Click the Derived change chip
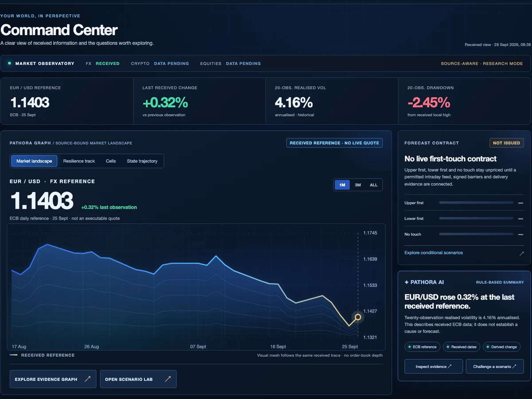The width and height of the screenshot is (532, 399). tap(501, 347)
